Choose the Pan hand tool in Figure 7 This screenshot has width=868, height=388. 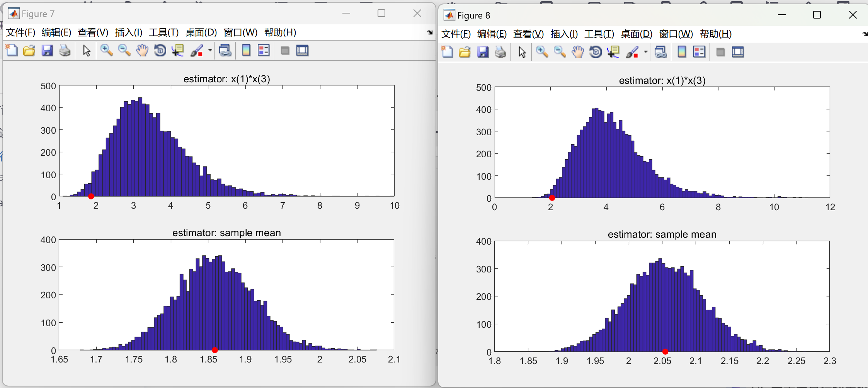[x=142, y=50]
